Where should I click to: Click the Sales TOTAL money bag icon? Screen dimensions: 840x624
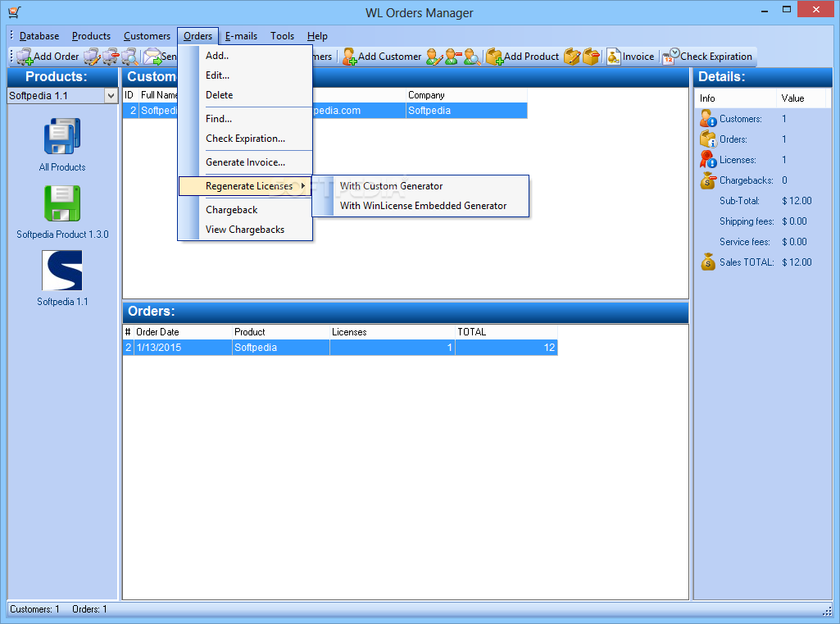pyautogui.click(x=708, y=262)
